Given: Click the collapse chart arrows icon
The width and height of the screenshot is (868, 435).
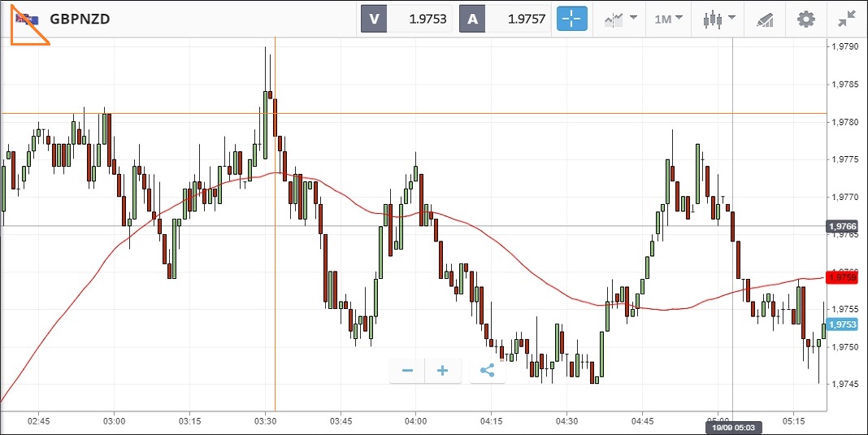Looking at the screenshot, I should point(847,19).
